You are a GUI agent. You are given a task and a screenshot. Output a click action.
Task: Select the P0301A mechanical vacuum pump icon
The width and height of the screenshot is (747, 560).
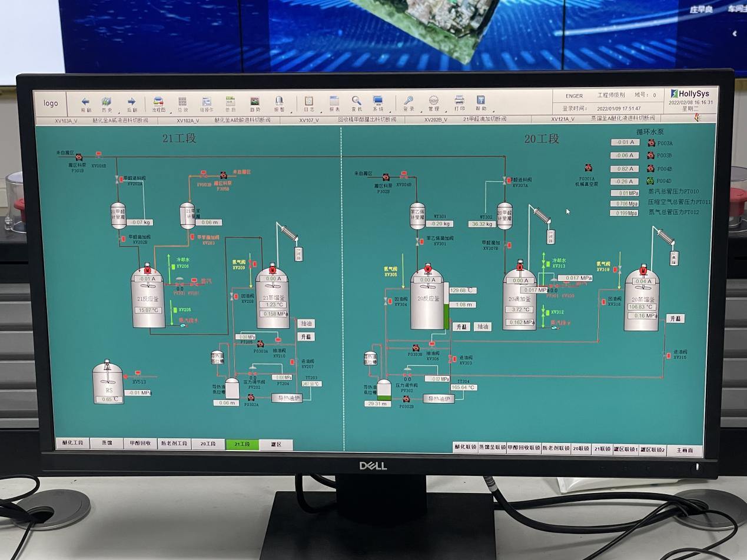(x=587, y=169)
